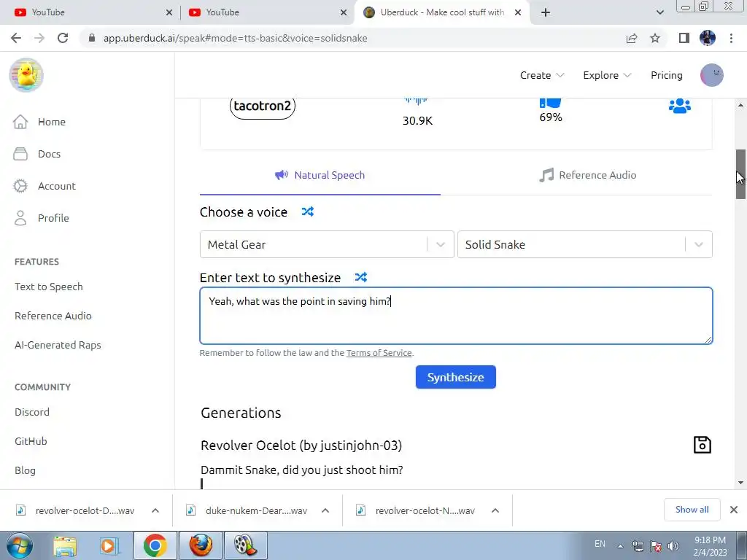Open options for revolver-ocelot-D wav download
The width and height of the screenshot is (747, 560).
point(155,510)
